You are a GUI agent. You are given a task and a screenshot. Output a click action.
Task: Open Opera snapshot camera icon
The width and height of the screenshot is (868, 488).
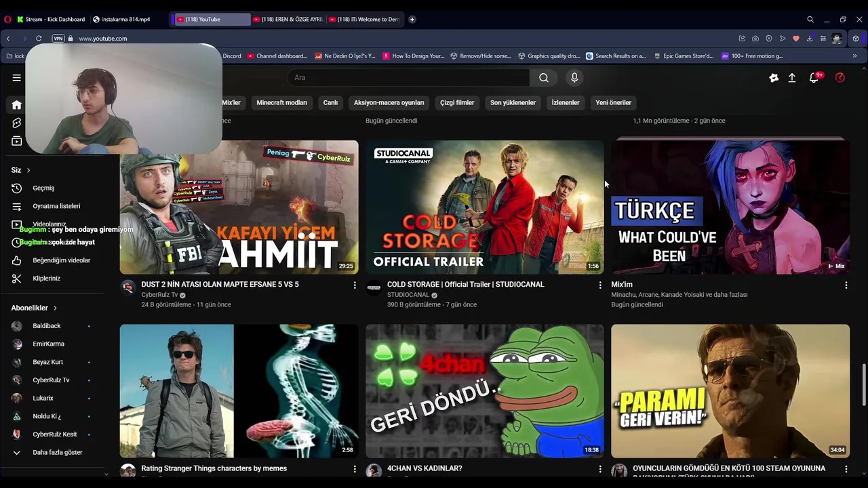point(755,39)
